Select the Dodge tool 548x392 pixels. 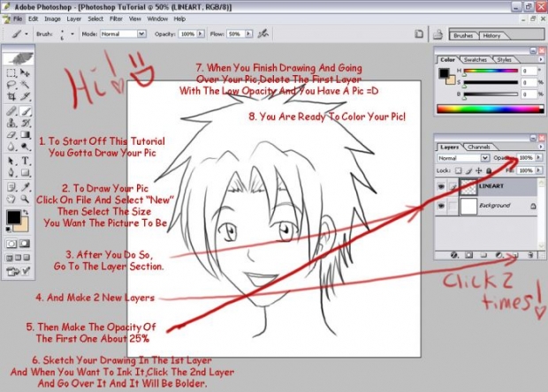[x=25, y=147]
